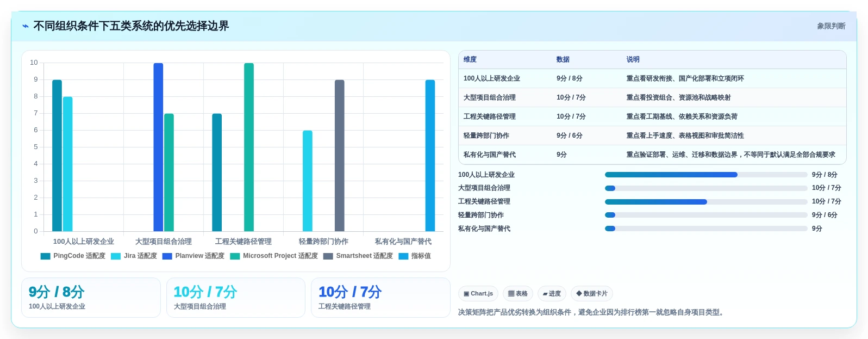Click the Jira bar for 轻量跨部门协作
The height and width of the screenshot is (339, 868).
(308, 181)
